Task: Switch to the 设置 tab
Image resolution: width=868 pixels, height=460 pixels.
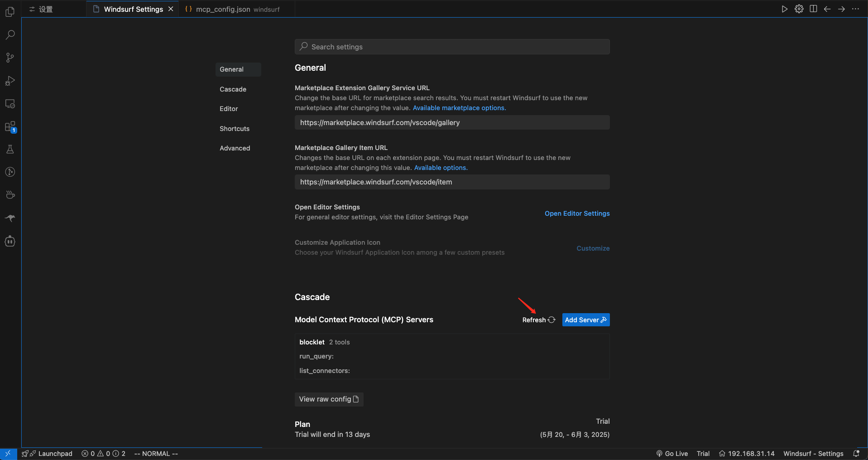Action: click(45, 9)
